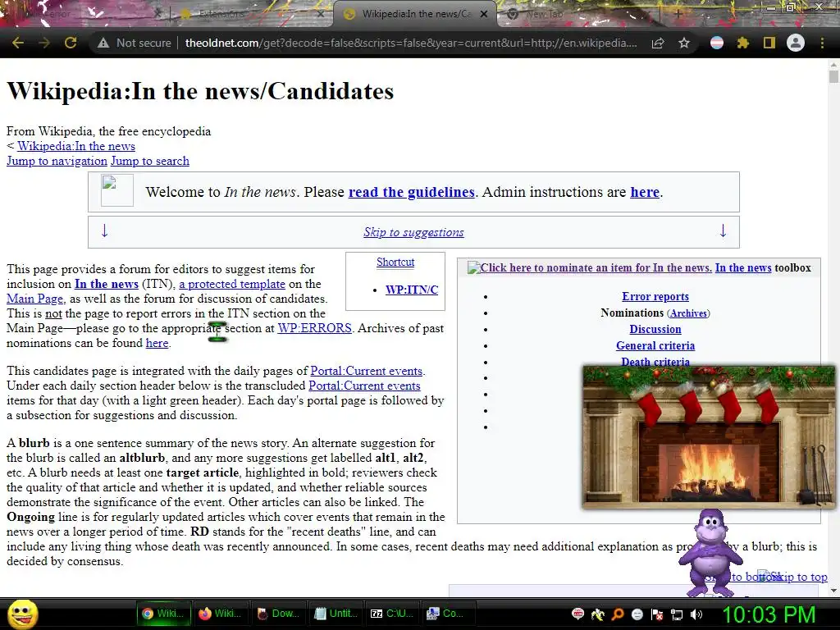Open a protected template link
This screenshot has width=840, height=630.
point(232,284)
